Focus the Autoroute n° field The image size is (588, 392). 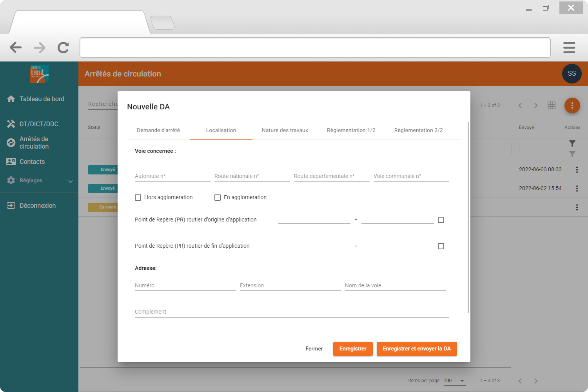tap(172, 176)
